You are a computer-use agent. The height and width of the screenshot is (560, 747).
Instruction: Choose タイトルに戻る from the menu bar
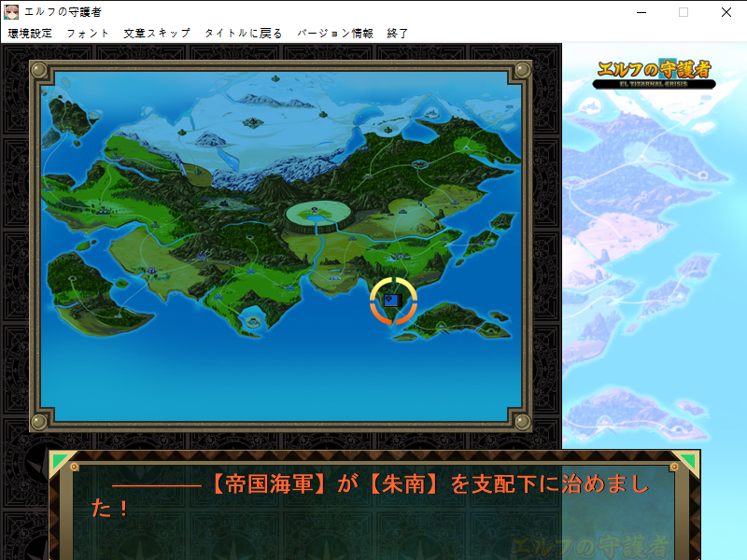(244, 34)
